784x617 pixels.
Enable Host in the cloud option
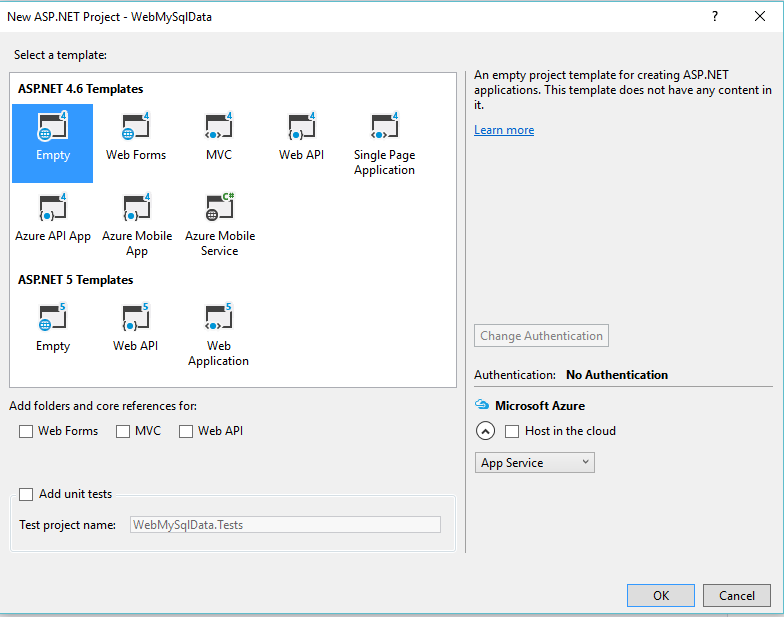click(x=512, y=431)
